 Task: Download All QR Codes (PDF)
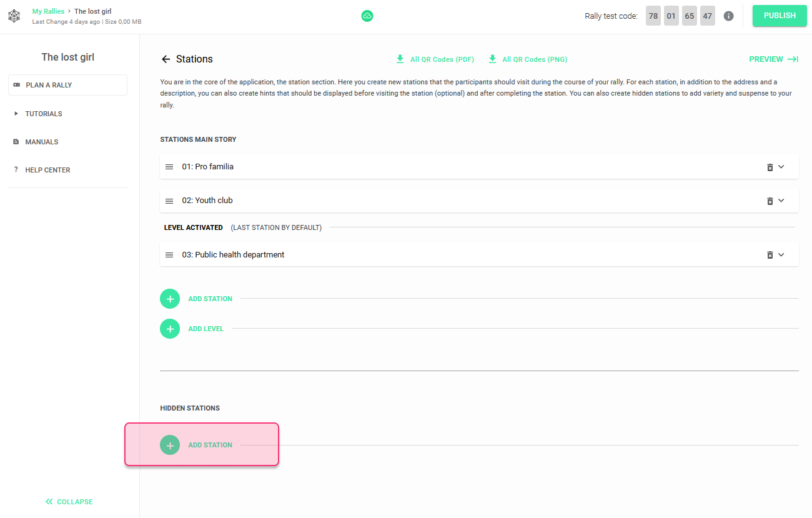tap(435, 59)
